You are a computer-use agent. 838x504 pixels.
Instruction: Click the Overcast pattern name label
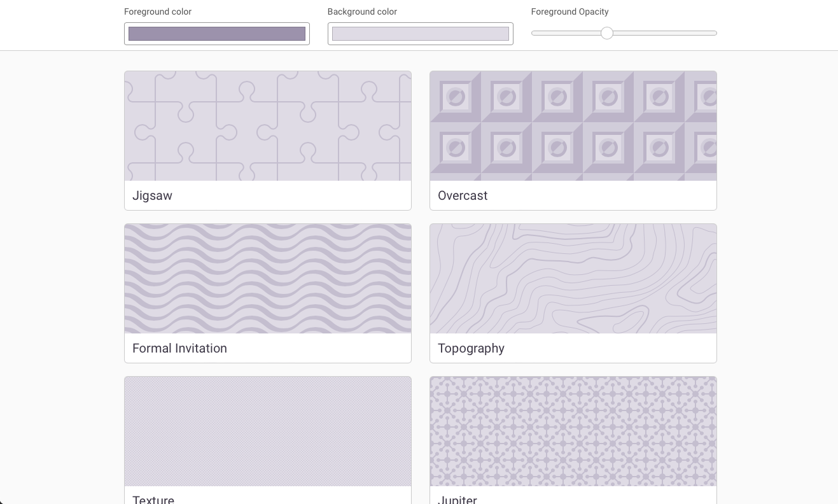coord(462,195)
